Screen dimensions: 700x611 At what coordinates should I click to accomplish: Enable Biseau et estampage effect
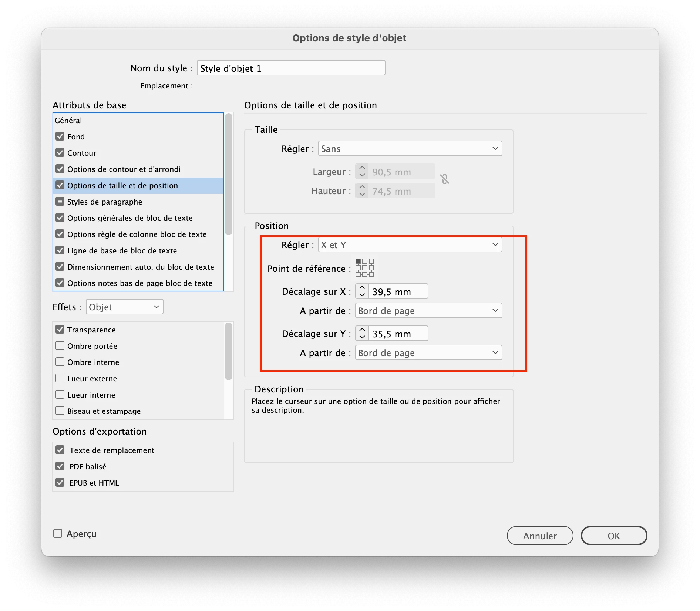coord(60,411)
